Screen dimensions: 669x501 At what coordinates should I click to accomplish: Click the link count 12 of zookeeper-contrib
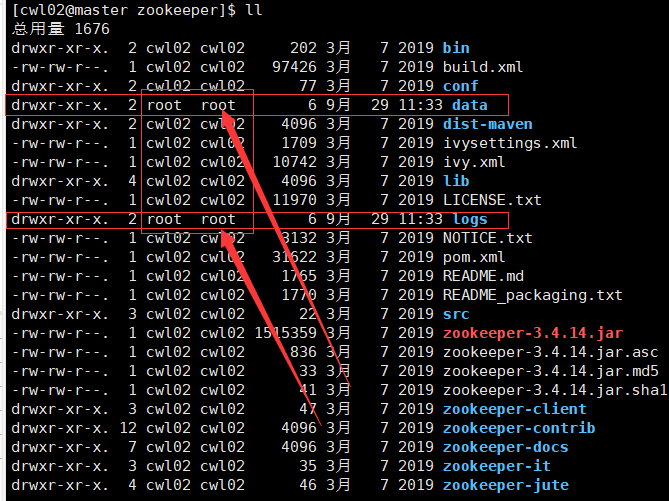pyautogui.click(x=128, y=428)
